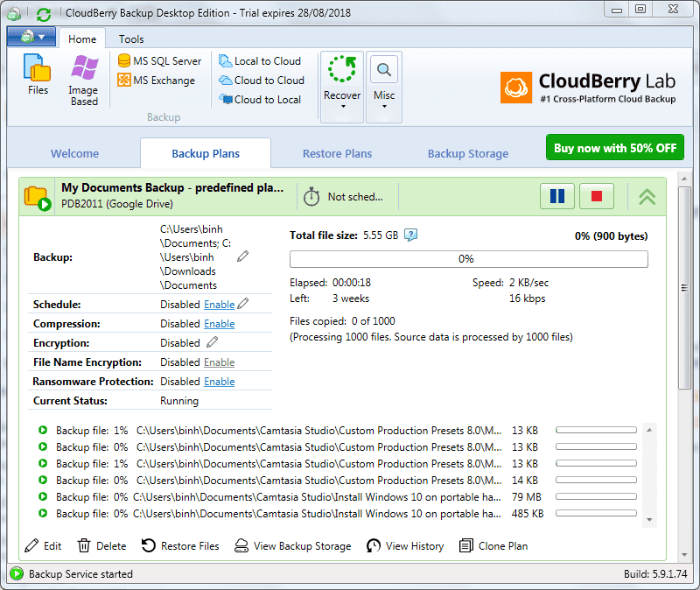
Task: Click the PDB2011 (Google Drive) label
Action: [x=117, y=204]
